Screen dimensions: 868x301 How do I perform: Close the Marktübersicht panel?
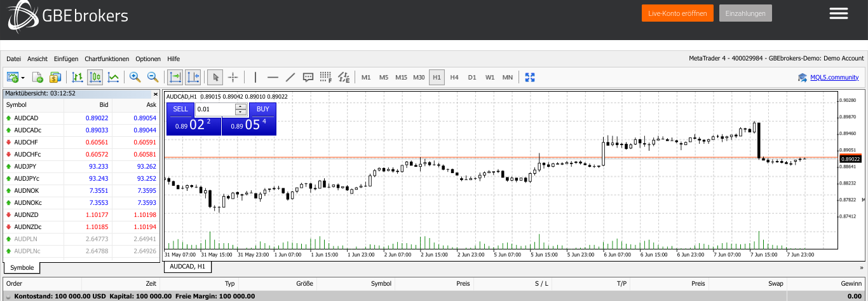click(156, 93)
